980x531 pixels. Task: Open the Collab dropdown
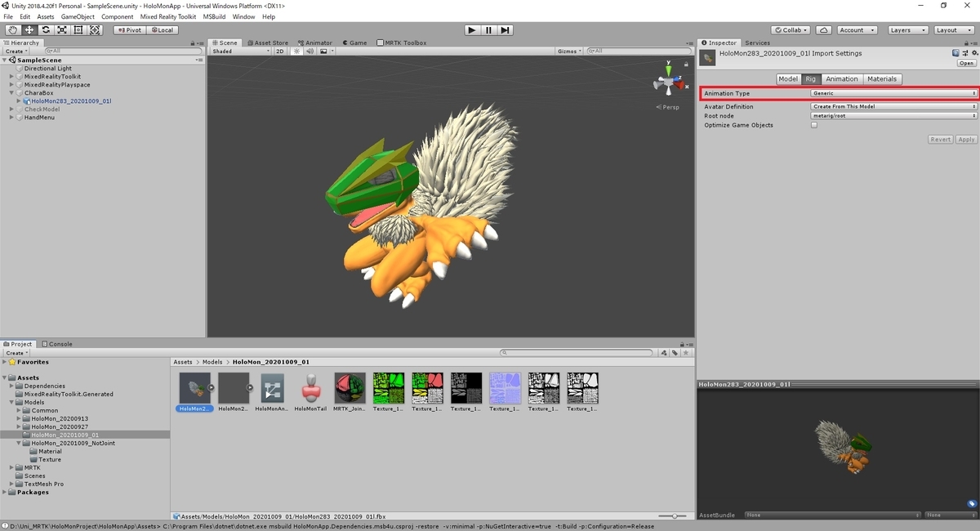[792, 30]
